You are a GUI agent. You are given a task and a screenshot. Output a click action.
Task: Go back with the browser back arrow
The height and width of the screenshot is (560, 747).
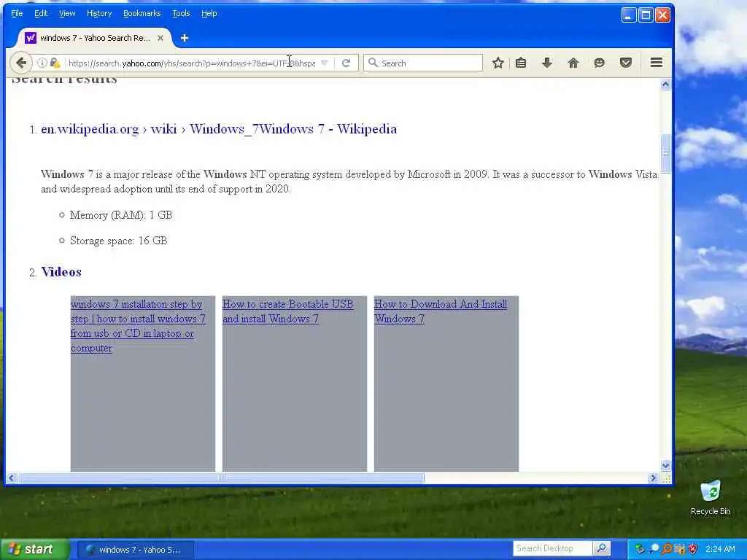tap(21, 63)
